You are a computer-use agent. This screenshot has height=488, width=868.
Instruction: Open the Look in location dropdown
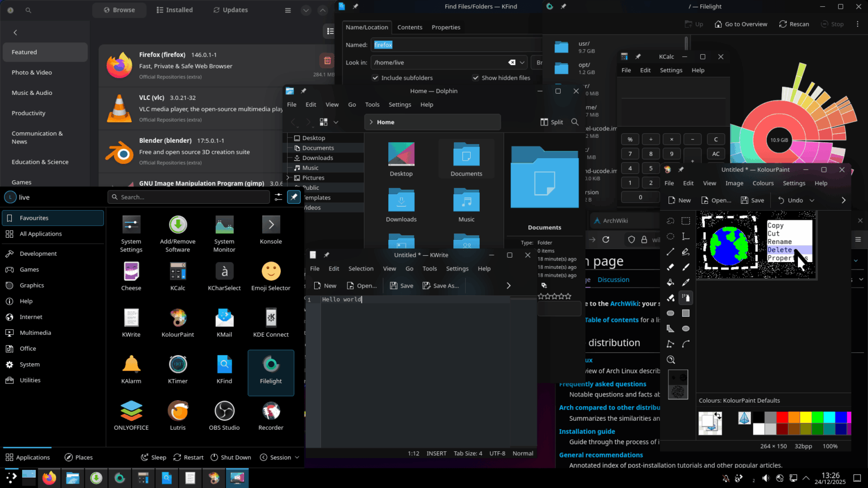(522, 63)
